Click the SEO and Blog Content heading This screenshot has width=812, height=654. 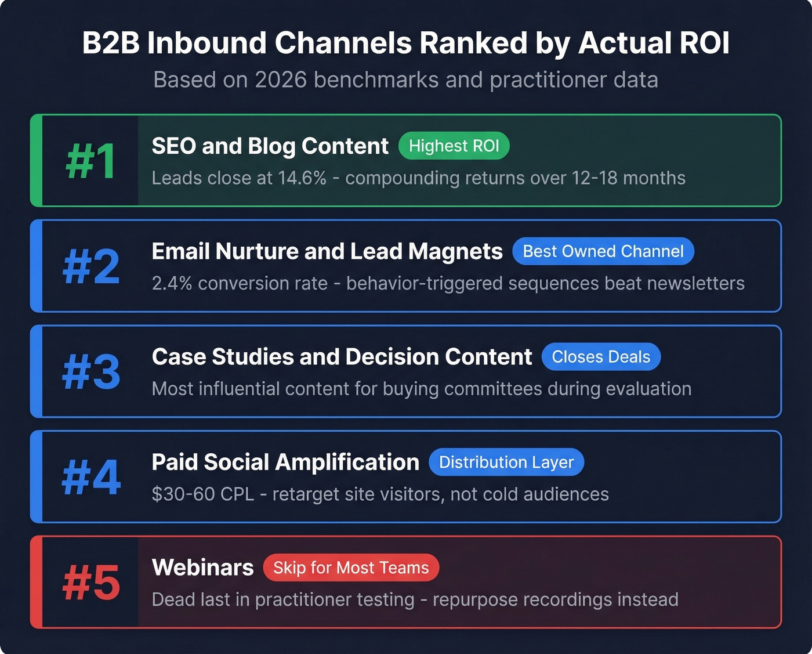pyautogui.click(x=270, y=146)
